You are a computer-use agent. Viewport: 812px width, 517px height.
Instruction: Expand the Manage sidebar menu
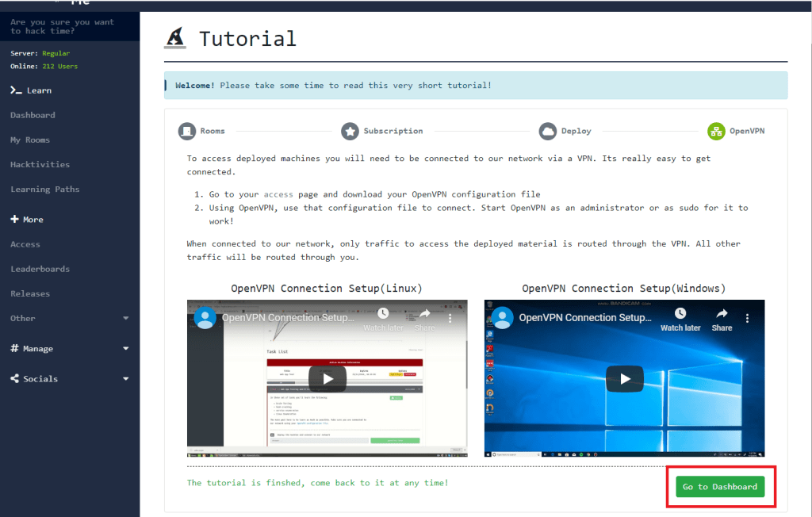click(125, 349)
